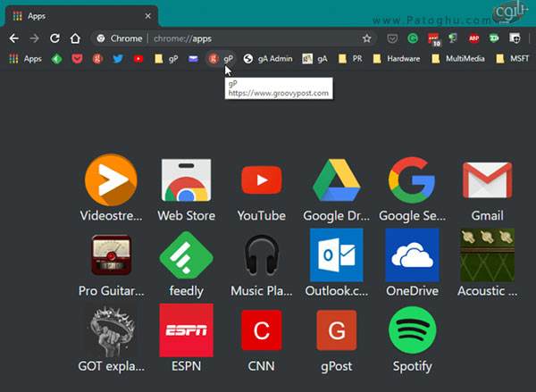
Task: Open the red g icon bookmark before Twitter
Action: tap(97, 59)
